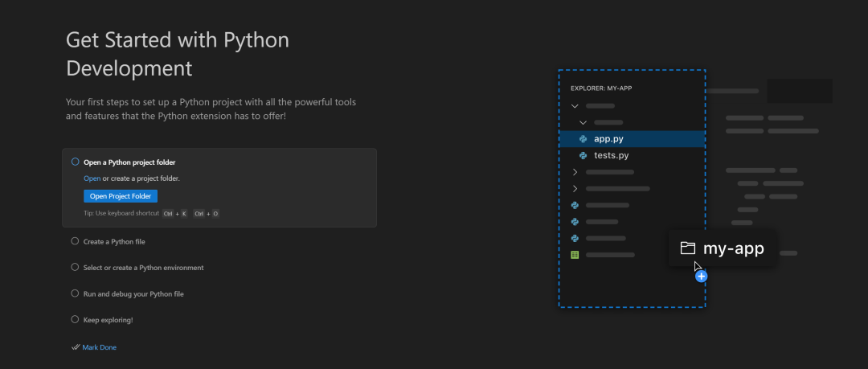Click the 'Get Started with Python Development' title
Screen dimensions: 868x369
[x=178, y=55]
